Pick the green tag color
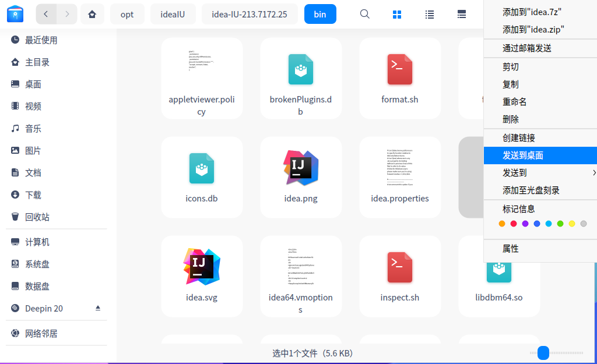 tap(560, 224)
